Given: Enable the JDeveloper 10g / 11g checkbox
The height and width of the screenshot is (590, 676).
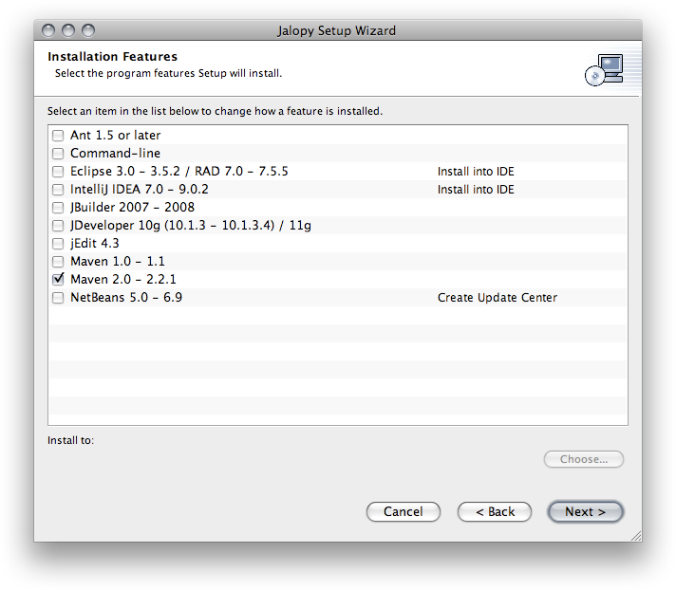Looking at the screenshot, I should 58,226.
